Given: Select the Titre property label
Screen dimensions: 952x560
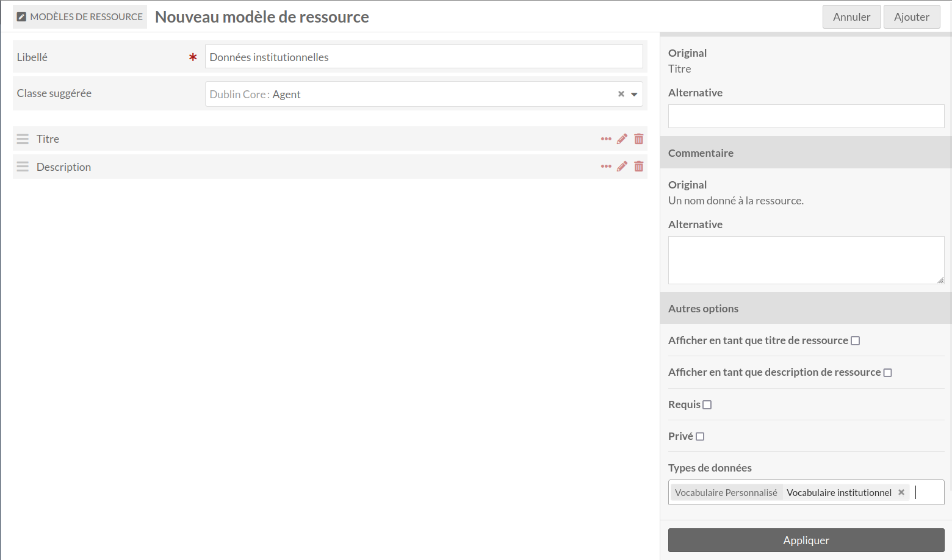Looking at the screenshot, I should (48, 139).
